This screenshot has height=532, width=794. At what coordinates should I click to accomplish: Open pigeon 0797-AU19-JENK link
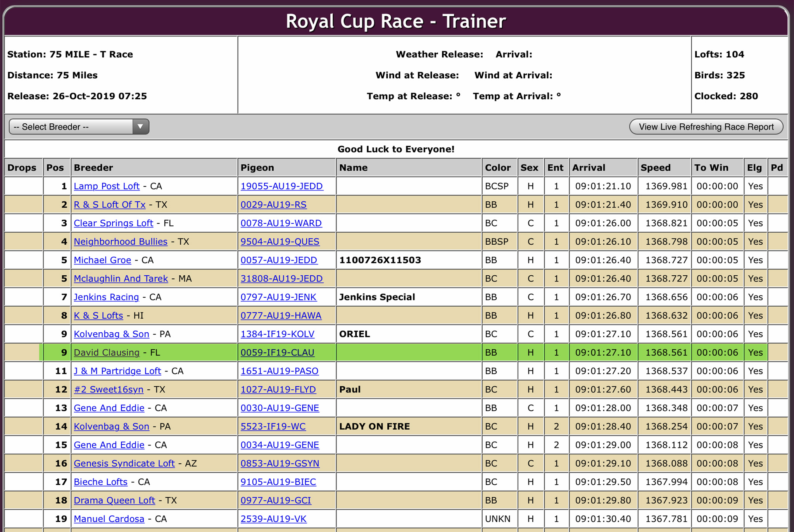[x=278, y=297]
